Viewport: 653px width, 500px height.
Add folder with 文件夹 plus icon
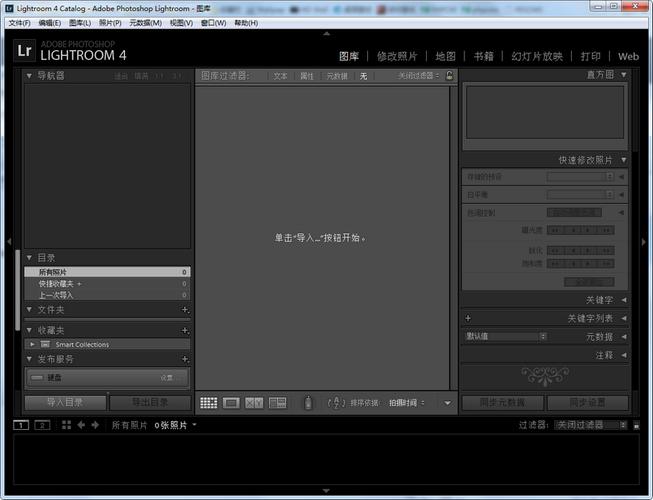(185, 310)
